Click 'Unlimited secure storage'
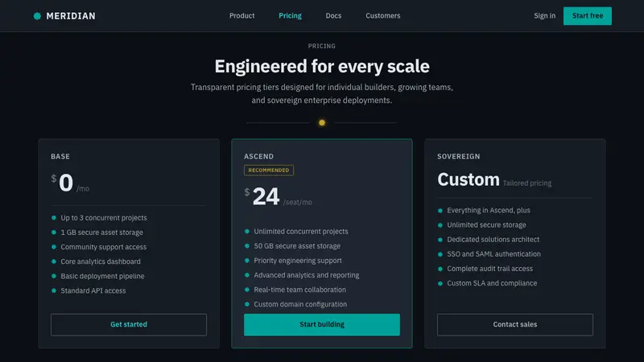This screenshot has height=362, width=644. (487, 225)
